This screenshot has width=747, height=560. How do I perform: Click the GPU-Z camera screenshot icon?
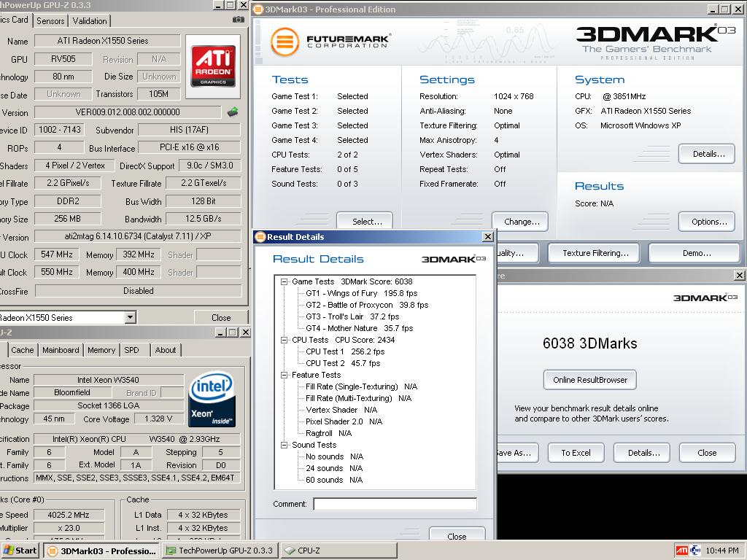point(239,20)
